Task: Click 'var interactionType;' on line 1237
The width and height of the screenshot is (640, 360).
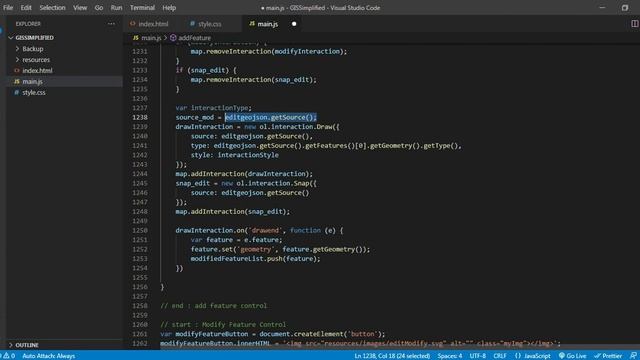Action: [x=213, y=108]
